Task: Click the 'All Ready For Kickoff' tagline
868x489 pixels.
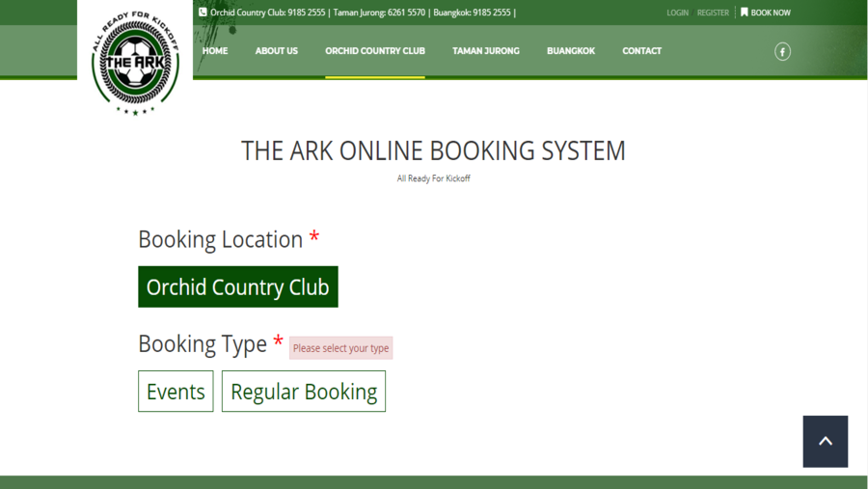Action: click(433, 178)
